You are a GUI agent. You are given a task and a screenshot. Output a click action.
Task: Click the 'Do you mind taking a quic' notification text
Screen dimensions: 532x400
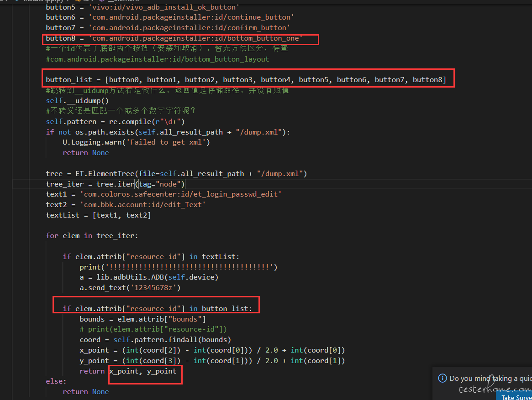tap(490, 378)
